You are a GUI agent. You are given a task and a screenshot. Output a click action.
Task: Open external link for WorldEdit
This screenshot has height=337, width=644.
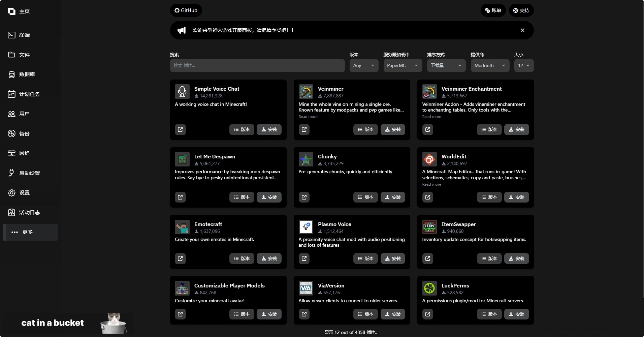tap(428, 197)
